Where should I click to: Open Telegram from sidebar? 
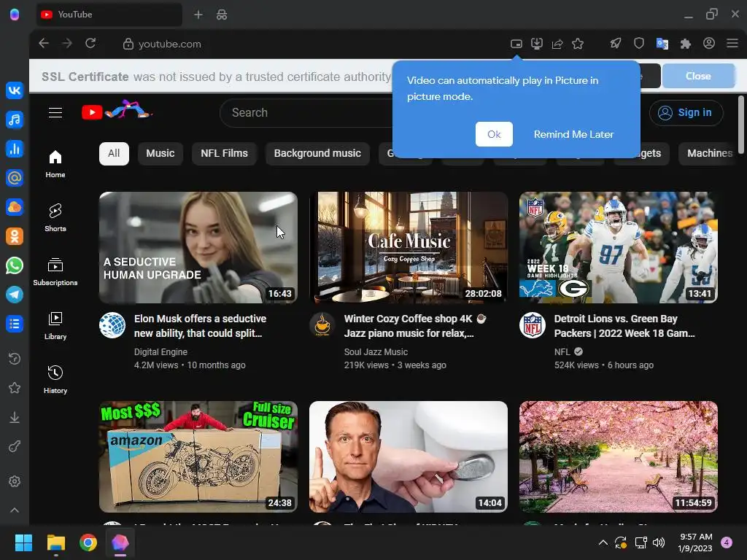click(x=15, y=295)
